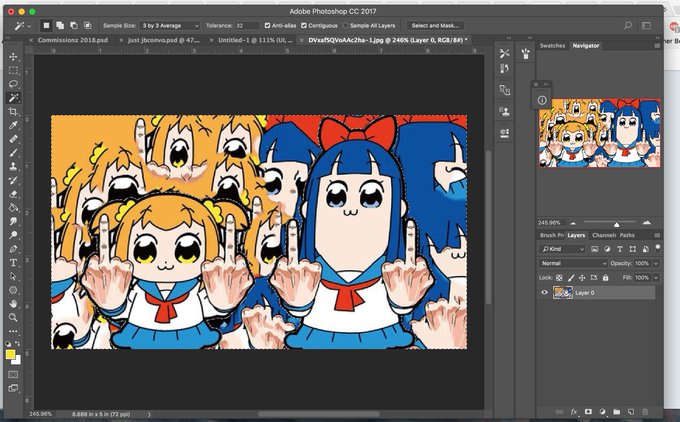Uncheck the Anti-alias checkbox
The height and width of the screenshot is (422, 680).
tap(267, 26)
